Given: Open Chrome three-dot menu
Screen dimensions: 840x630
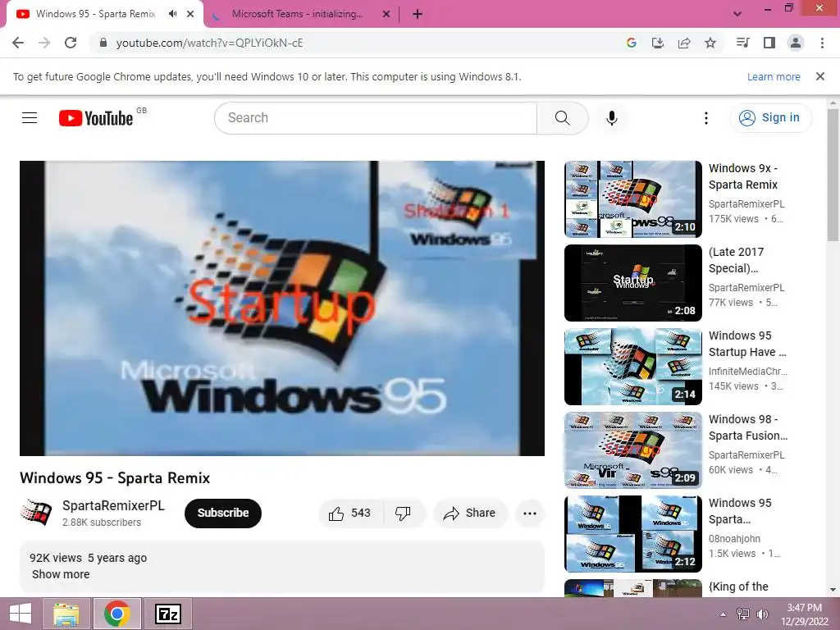Looking at the screenshot, I should tap(822, 43).
